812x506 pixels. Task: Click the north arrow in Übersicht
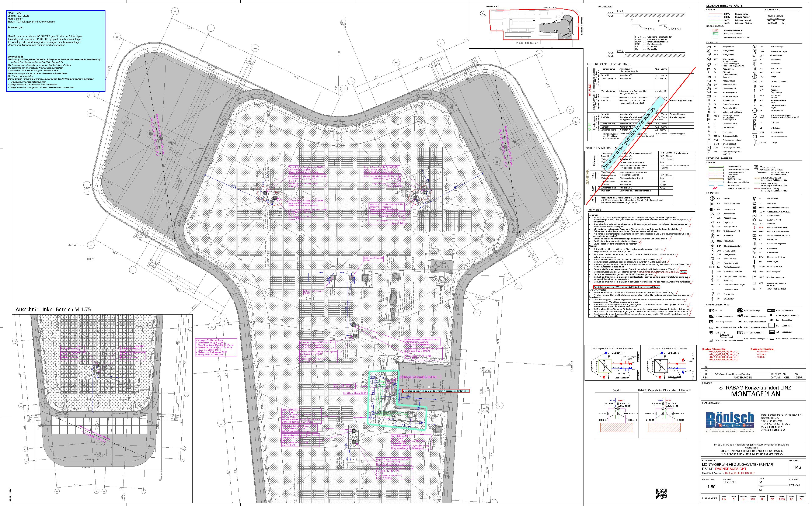point(483,14)
